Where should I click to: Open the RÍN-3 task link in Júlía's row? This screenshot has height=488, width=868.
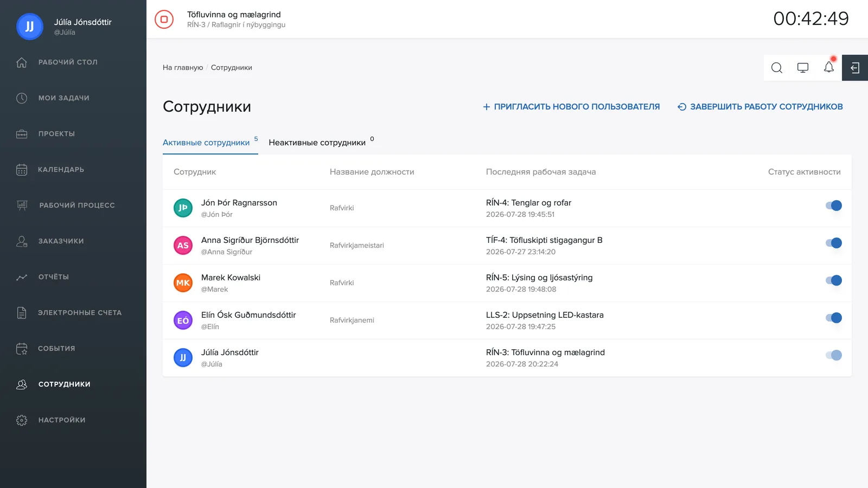pyautogui.click(x=545, y=352)
